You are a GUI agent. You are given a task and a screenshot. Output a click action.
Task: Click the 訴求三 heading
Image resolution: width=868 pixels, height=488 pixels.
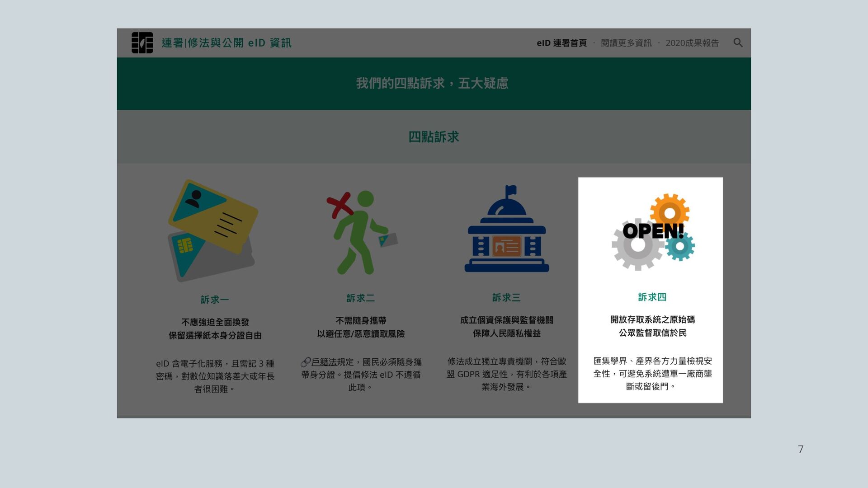tap(506, 298)
